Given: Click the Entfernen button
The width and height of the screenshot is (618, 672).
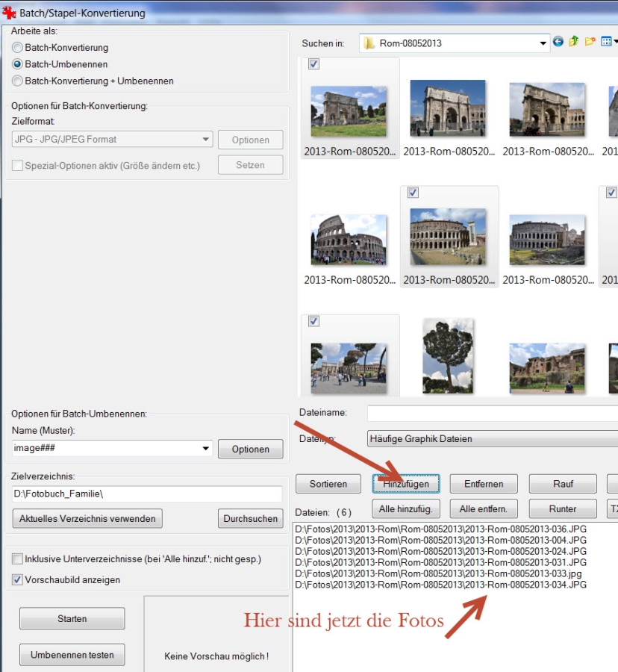Looking at the screenshot, I should coord(484,484).
